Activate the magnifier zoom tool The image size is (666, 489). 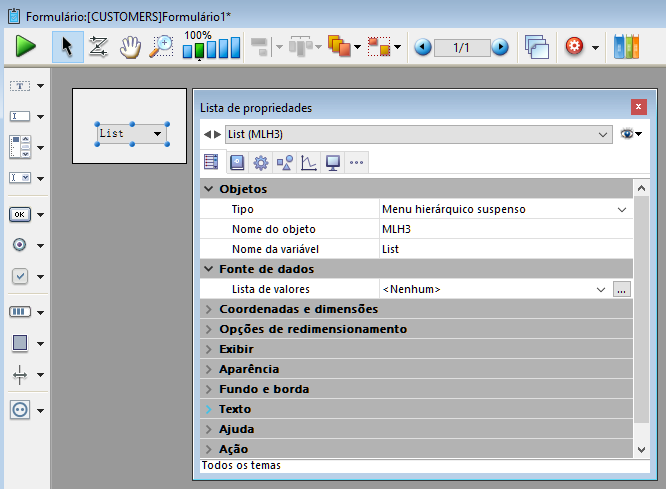(x=160, y=46)
